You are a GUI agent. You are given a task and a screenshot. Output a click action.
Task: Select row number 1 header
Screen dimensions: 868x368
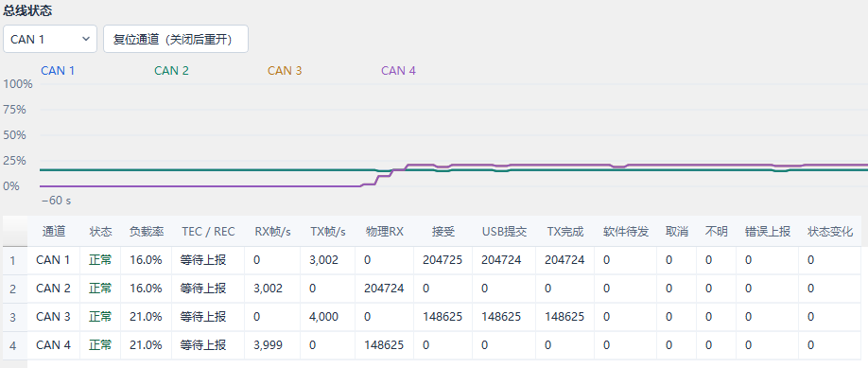(14, 260)
